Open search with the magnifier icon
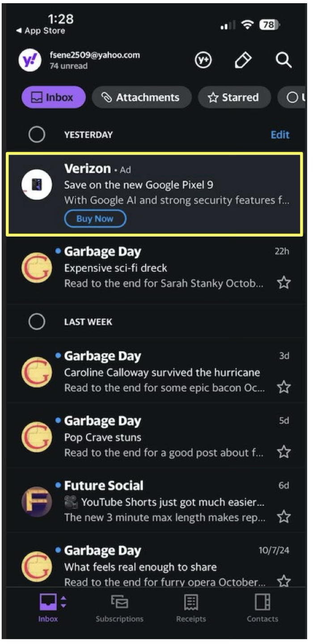Viewport: 313px width, 644px height. coord(283,60)
